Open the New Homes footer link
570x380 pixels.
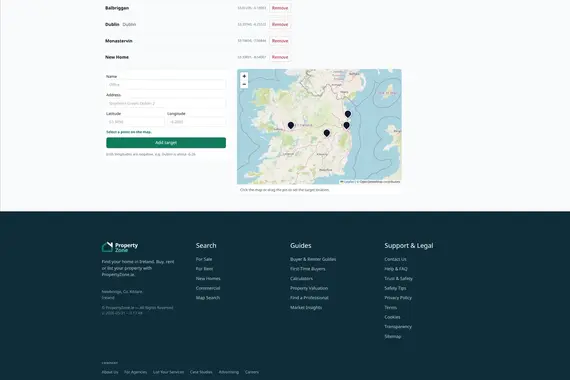point(208,279)
